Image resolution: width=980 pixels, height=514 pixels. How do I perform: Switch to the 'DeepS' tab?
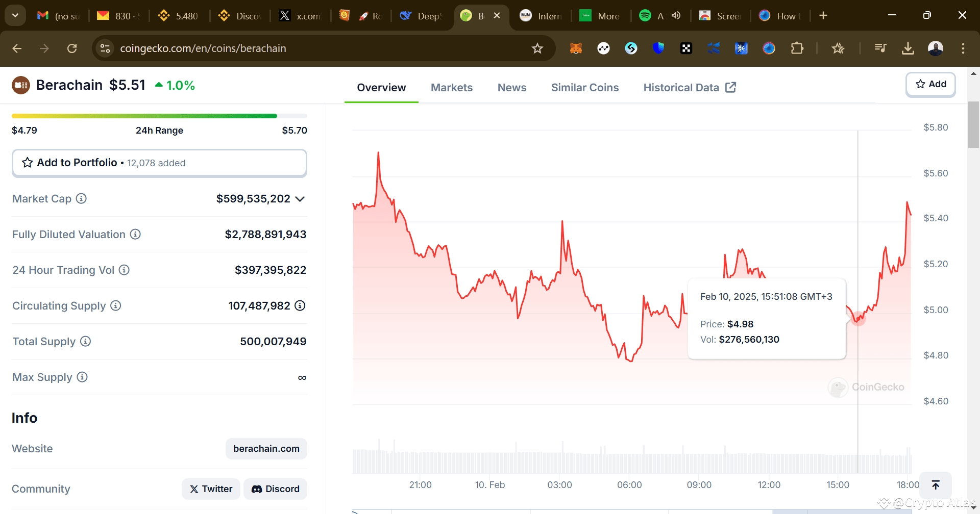coord(422,16)
